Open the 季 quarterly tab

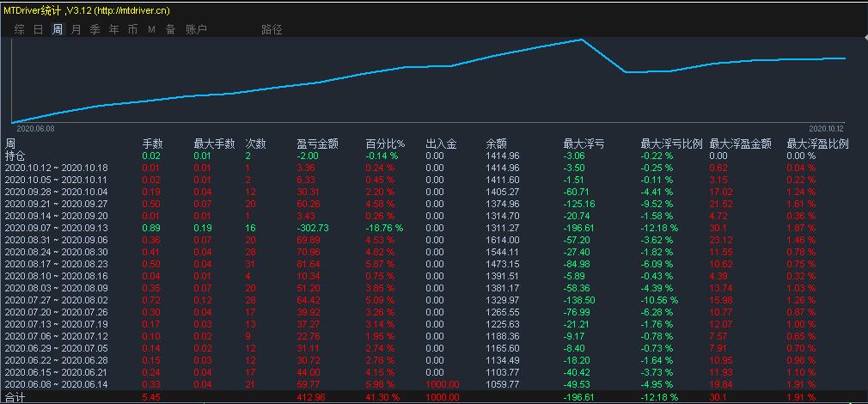click(95, 30)
